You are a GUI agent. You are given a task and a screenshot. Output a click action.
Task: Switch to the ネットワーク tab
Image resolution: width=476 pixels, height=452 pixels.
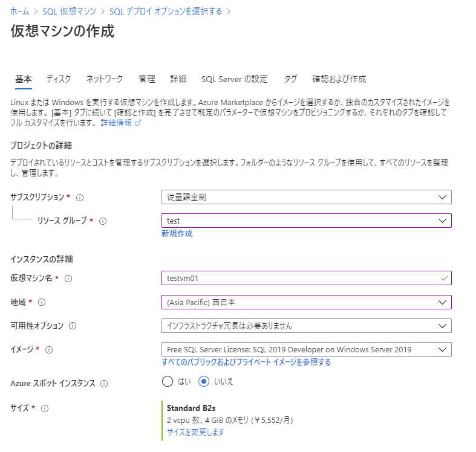coord(105,79)
